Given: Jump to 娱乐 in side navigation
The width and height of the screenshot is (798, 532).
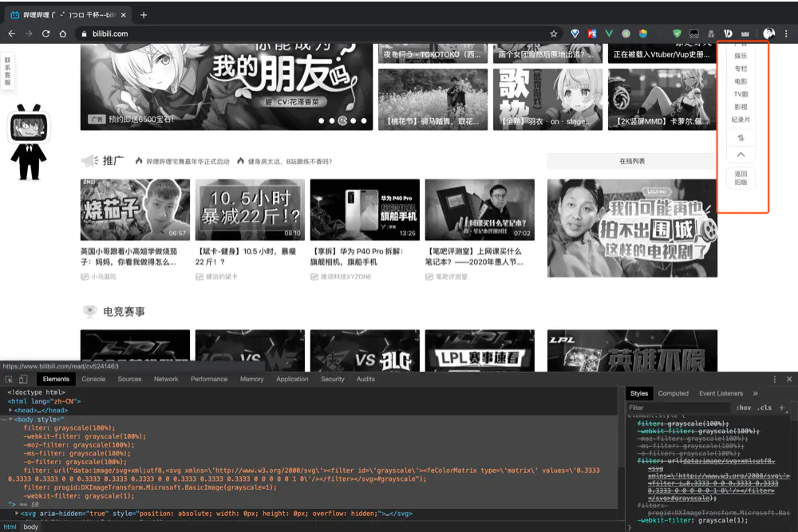Looking at the screenshot, I should point(741,56).
